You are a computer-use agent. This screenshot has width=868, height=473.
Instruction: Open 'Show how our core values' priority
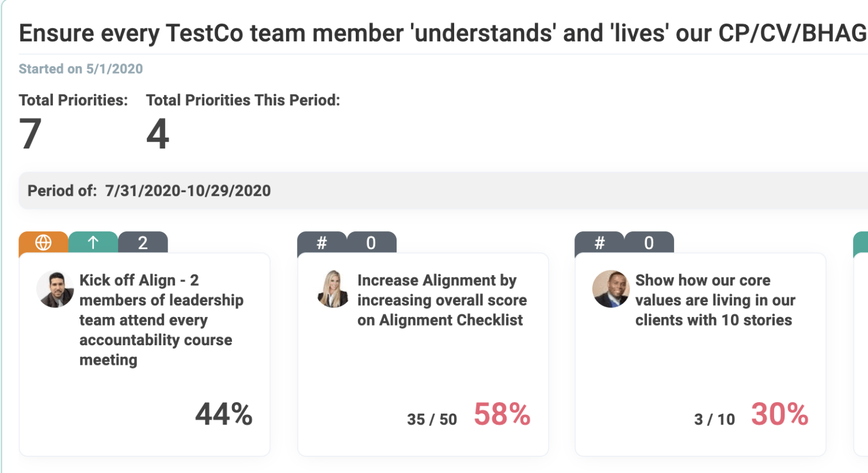714,300
